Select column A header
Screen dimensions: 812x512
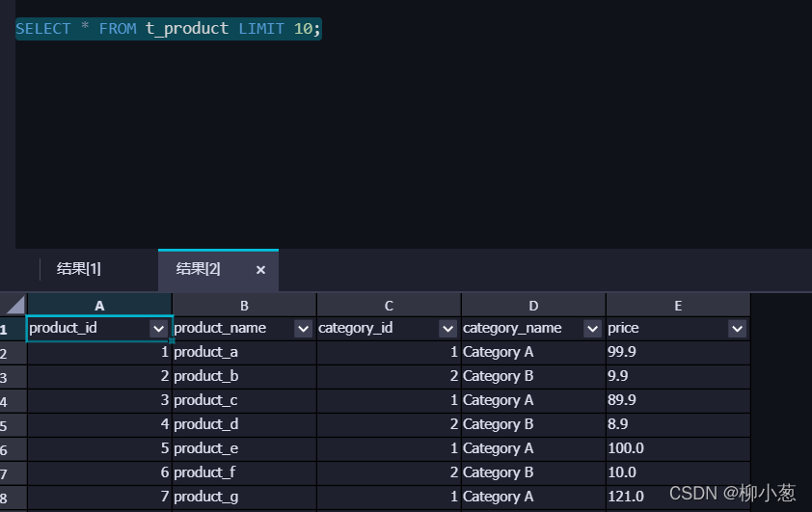99,306
